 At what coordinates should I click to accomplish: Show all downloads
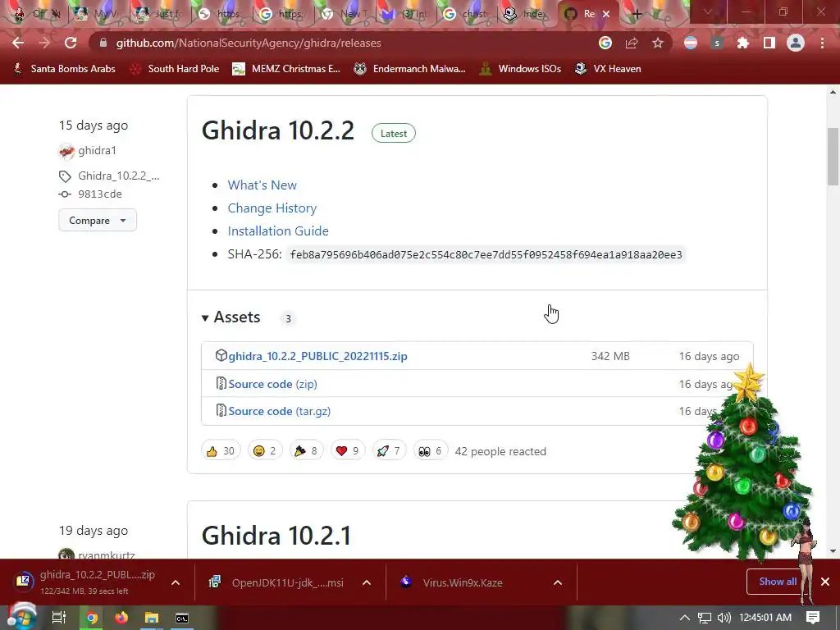click(x=778, y=582)
